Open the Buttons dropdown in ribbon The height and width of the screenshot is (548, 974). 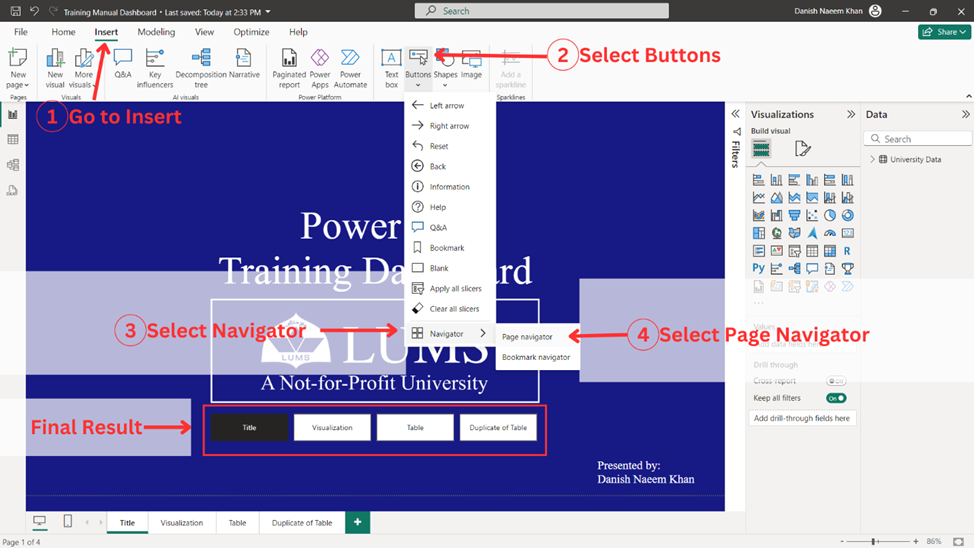click(418, 68)
